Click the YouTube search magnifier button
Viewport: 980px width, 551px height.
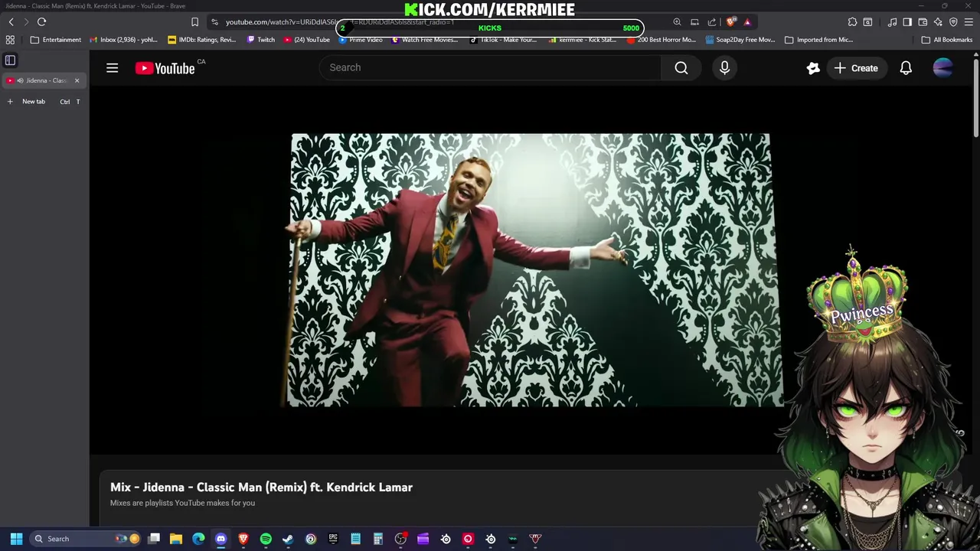coord(681,67)
